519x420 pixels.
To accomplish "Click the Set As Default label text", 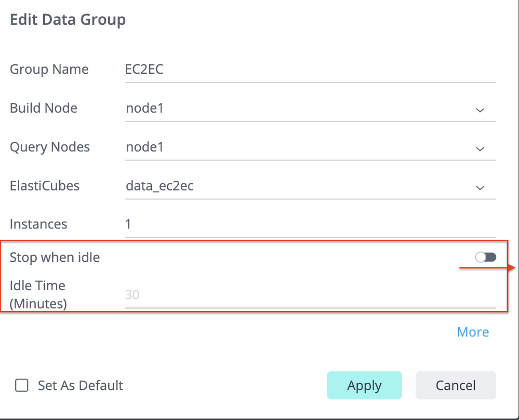I will point(81,386).
